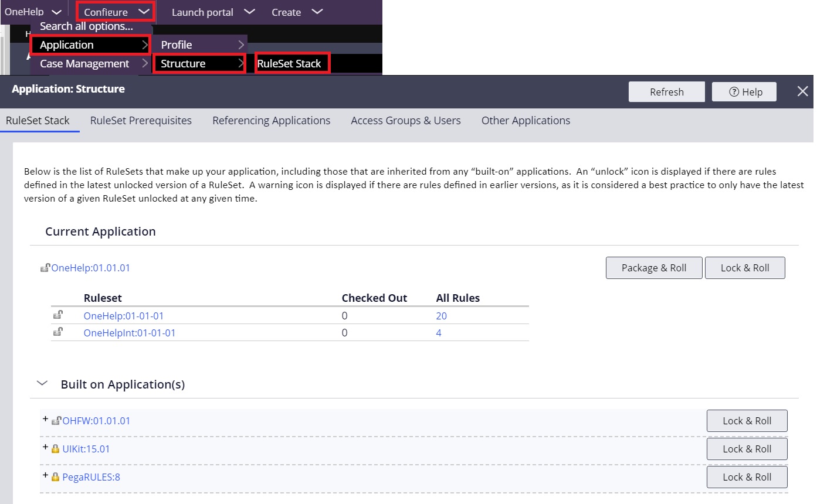
Task: Switch to the Access Groups & Users tab
Action: click(x=405, y=120)
